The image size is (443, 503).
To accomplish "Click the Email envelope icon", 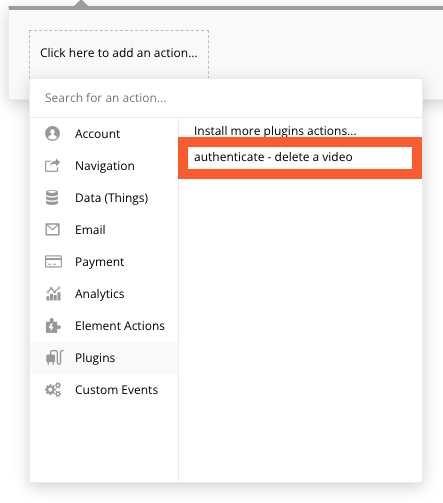I will [52, 229].
